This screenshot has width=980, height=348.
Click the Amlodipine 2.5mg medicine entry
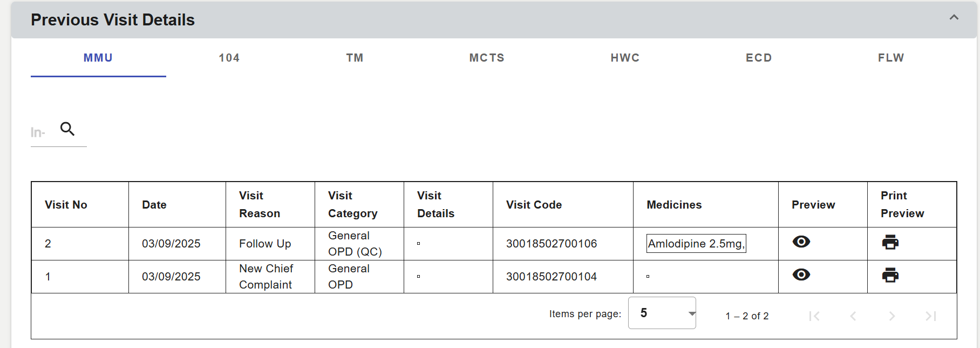coord(696,244)
